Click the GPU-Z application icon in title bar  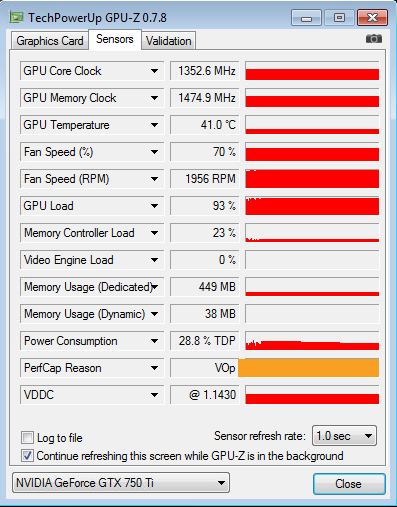[x=16, y=17]
